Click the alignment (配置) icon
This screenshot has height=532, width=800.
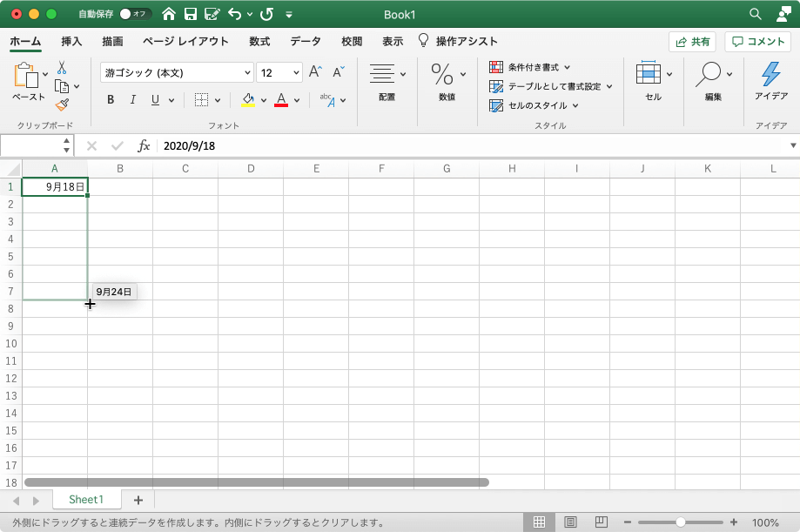pyautogui.click(x=381, y=73)
